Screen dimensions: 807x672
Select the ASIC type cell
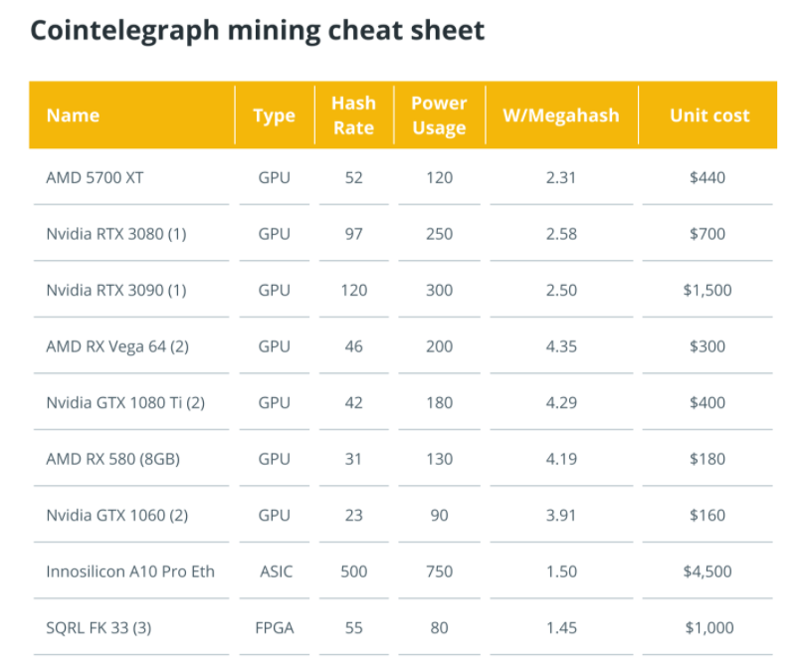coord(274,571)
